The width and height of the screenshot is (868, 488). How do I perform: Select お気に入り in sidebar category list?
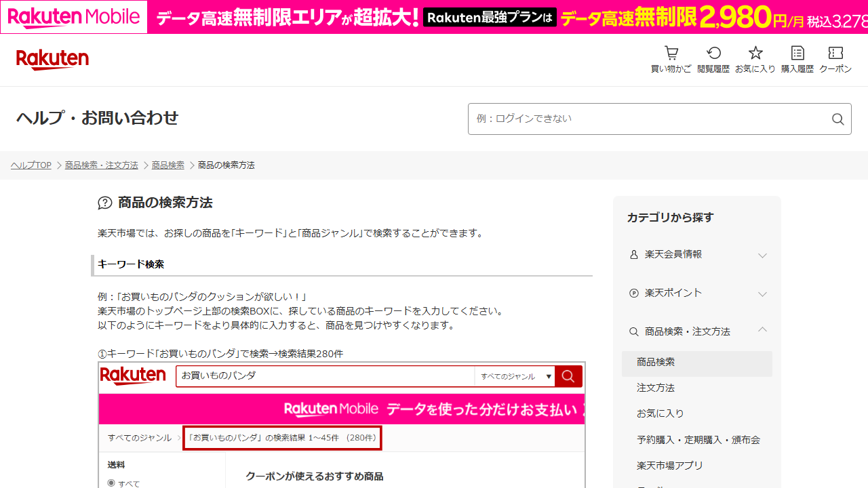point(660,413)
